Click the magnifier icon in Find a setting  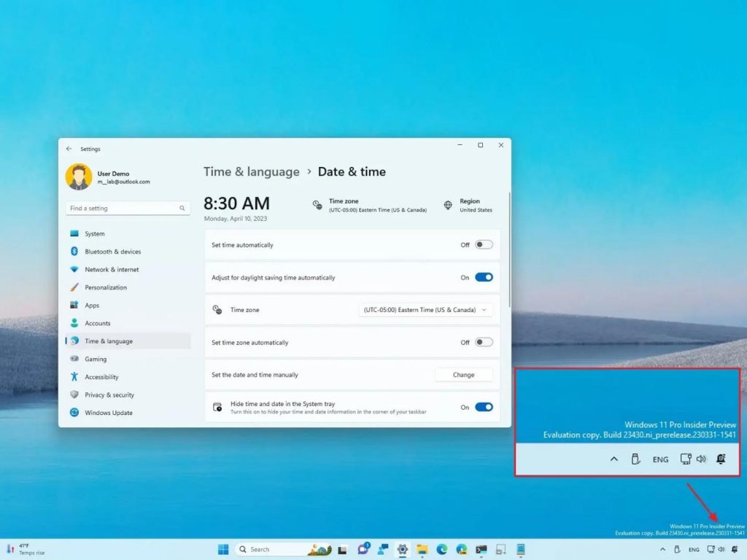pyautogui.click(x=182, y=208)
